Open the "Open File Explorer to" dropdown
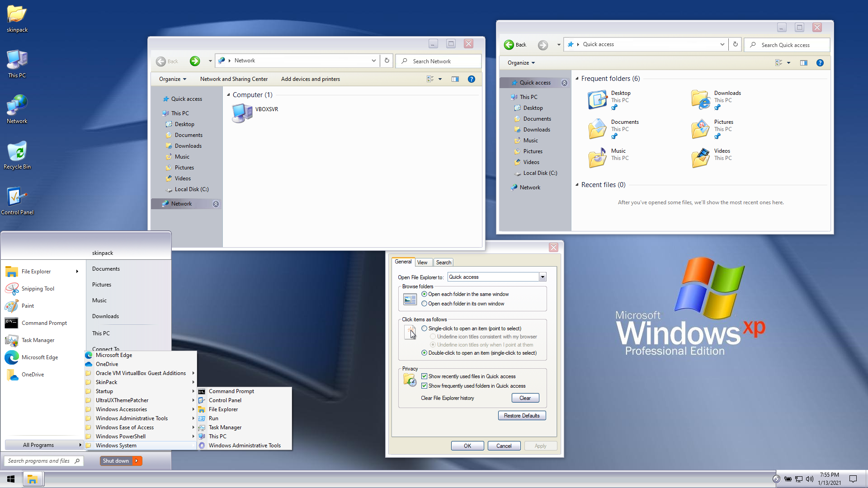The image size is (868, 488). point(542,277)
